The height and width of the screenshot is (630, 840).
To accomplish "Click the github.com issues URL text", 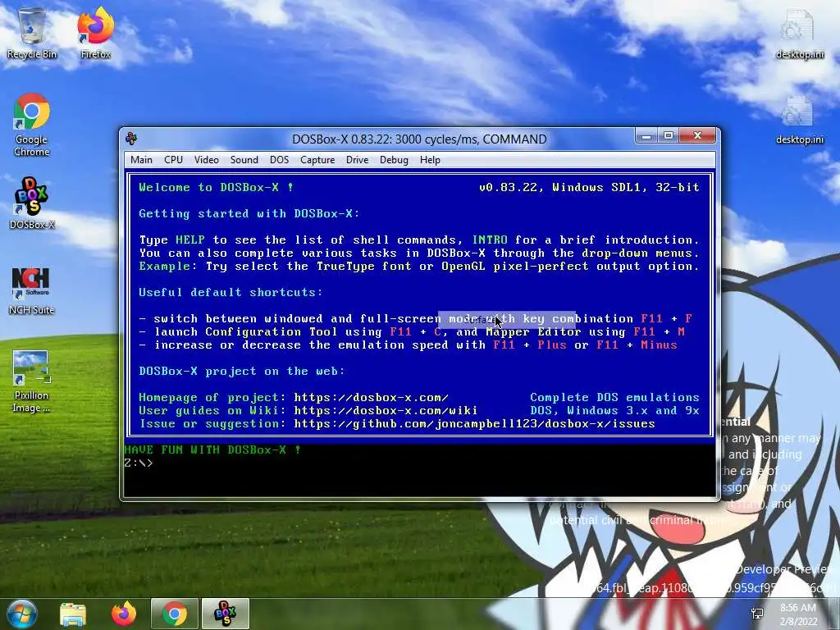I will pos(475,424).
